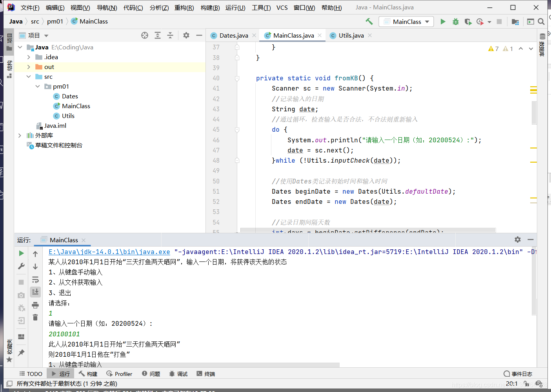Clear console with trash icon
Viewport: 551px width, 392px height.
(x=35, y=318)
